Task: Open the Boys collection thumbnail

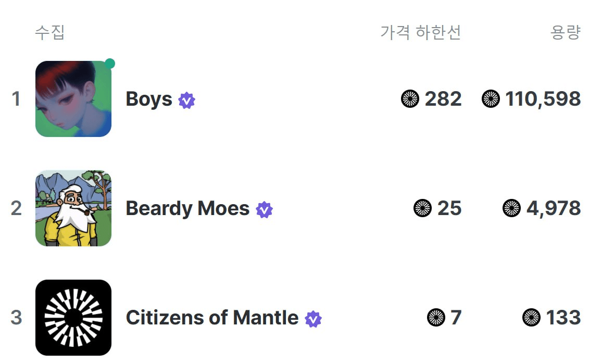Action: point(73,98)
